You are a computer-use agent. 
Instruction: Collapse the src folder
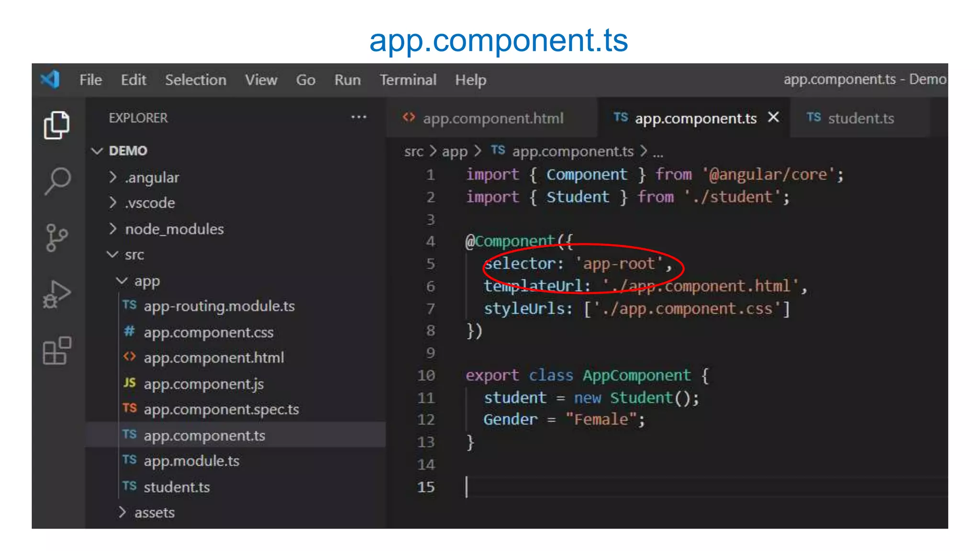(112, 254)
